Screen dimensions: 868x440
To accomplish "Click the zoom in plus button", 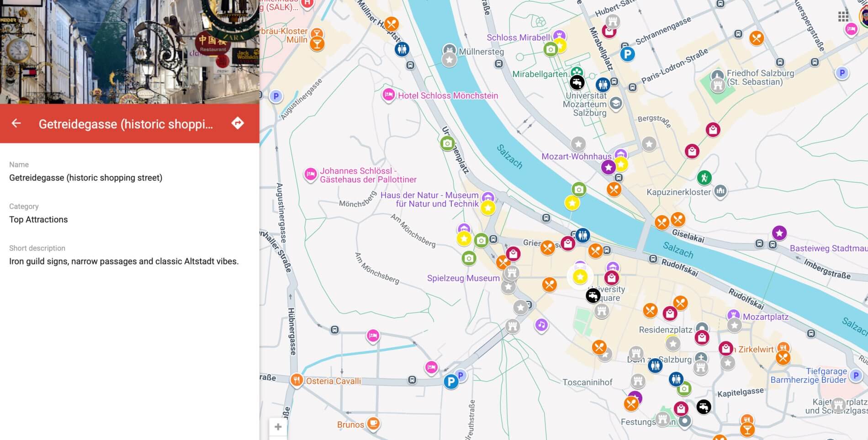I will click(x=278, y=427).
